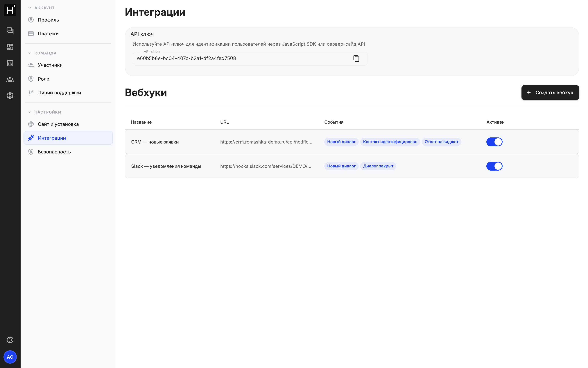Disable the Slack — уведомления команды webhook toggle

pos(494,166)
